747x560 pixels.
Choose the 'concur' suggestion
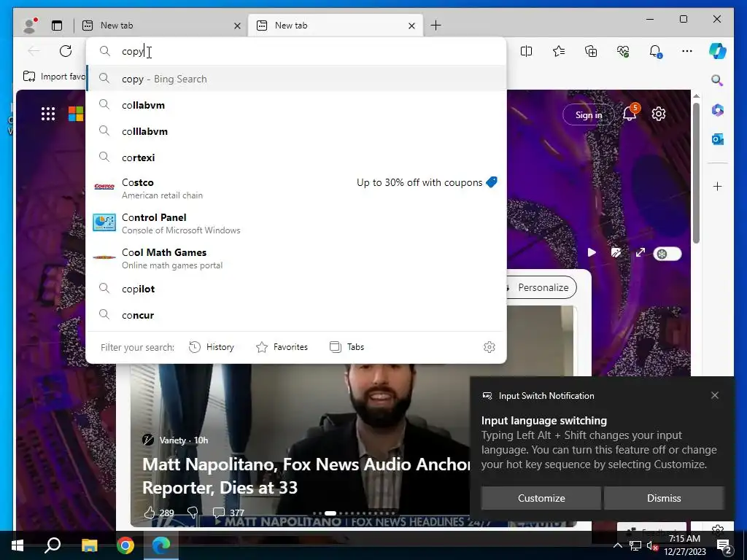(x=296, y=315)
